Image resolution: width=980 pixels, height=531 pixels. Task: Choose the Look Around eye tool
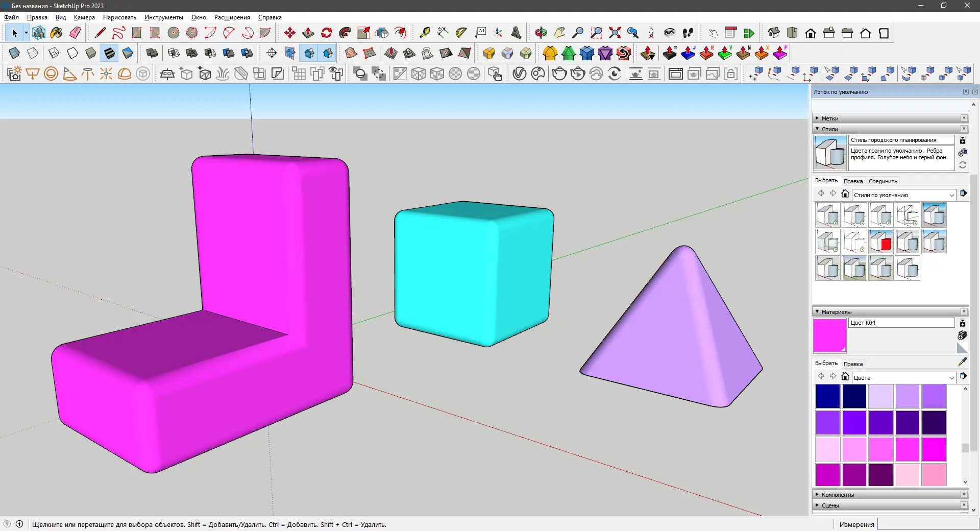(x=670, y=33)
